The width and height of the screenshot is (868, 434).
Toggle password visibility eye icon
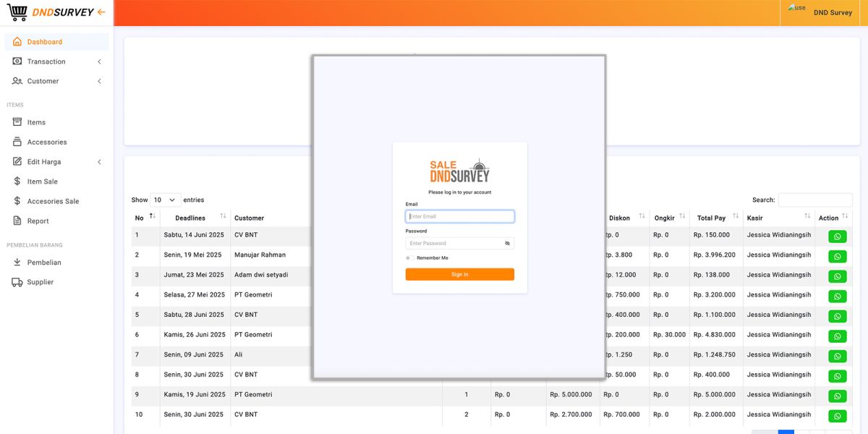click(x=507, y=244)
